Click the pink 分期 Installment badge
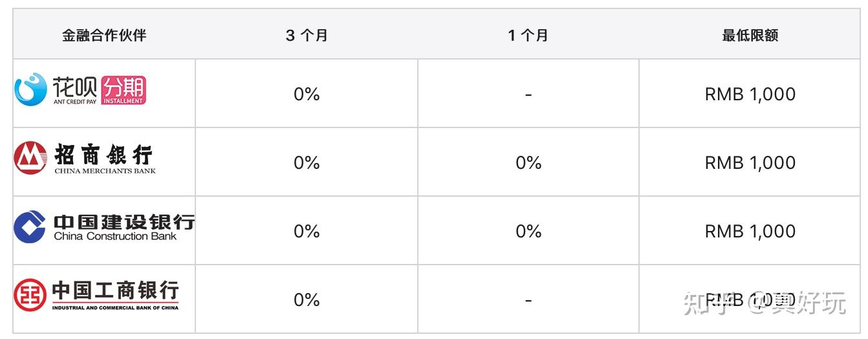Screen dimensions: 868x339 pos(124,91)
